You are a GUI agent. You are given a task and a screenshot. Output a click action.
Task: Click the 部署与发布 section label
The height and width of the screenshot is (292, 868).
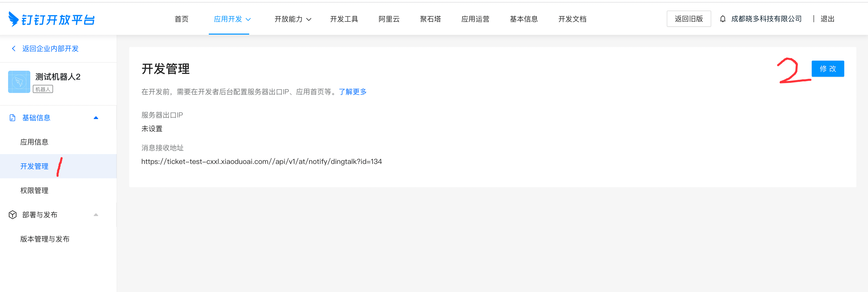[x=40, y=215]
